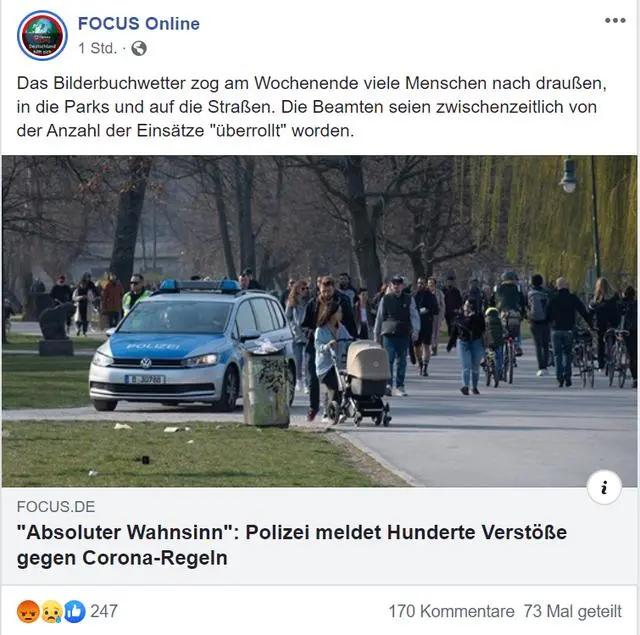Open the FOCUS Online page name link
This screenshot has width=640, height=635.
(138, 23)
